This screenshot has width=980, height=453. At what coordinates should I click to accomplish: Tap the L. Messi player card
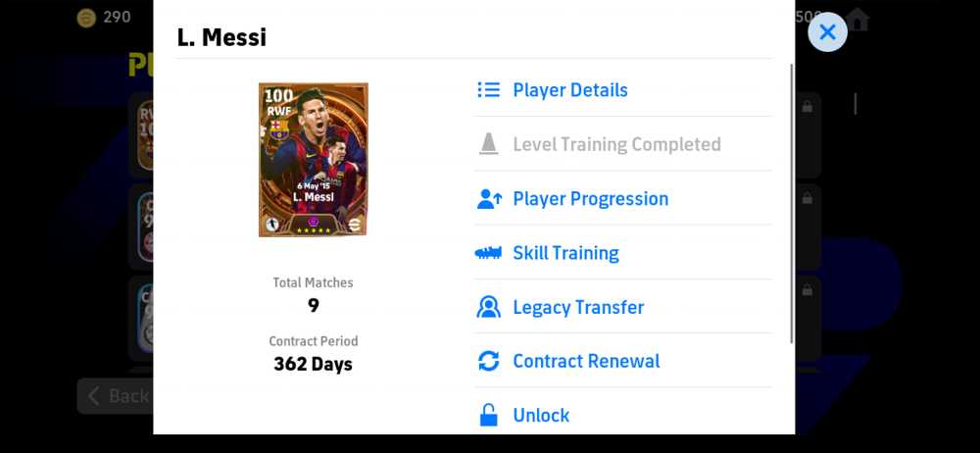(x=314, y=160)
